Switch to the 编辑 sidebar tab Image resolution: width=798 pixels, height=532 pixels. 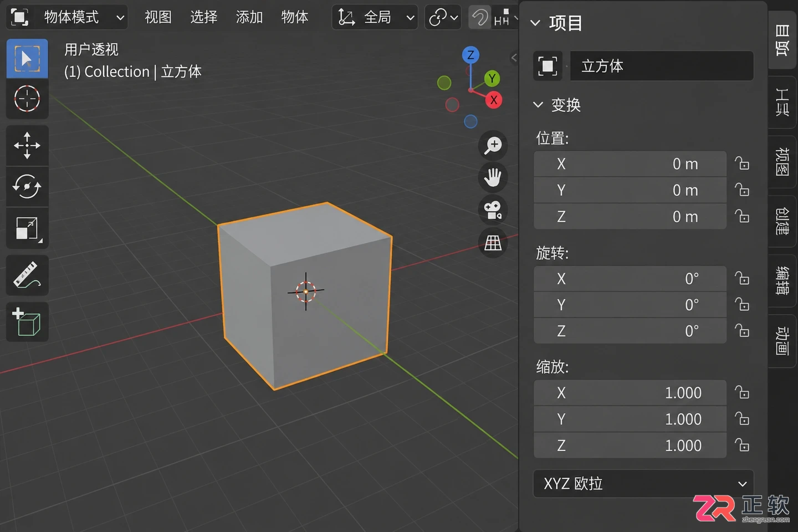[x=782, y=281]
